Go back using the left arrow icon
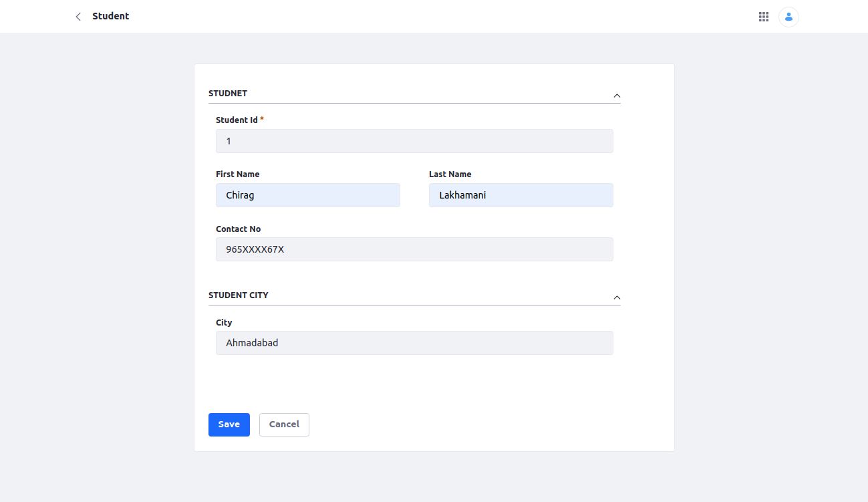Screen dimensions: 868x502 [78, 17]
